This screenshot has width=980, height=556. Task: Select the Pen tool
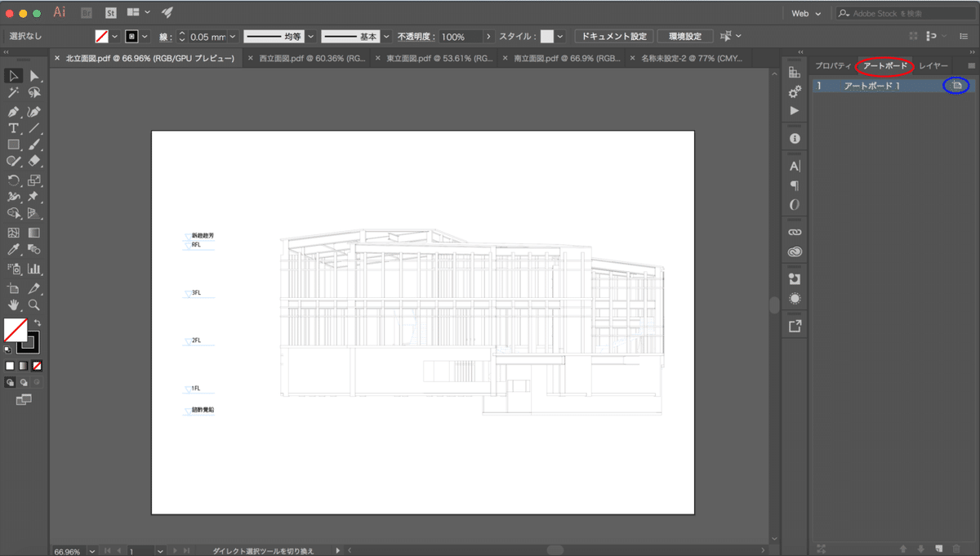14,111
